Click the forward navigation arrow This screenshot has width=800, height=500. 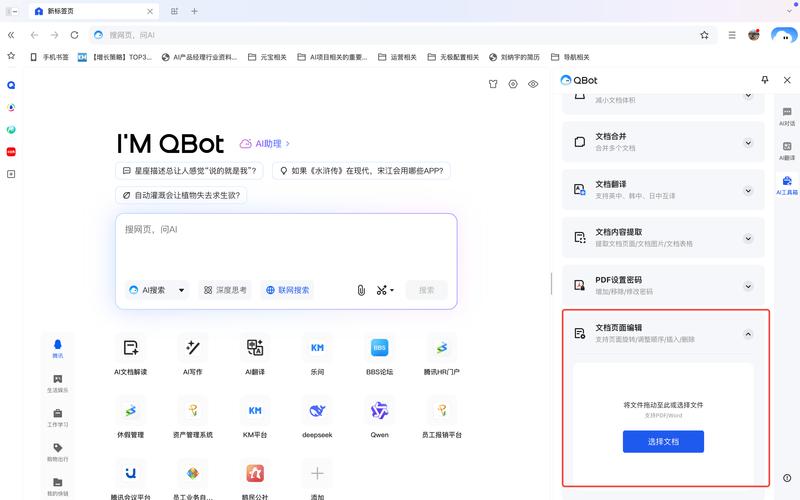click(x=55, y=35)
